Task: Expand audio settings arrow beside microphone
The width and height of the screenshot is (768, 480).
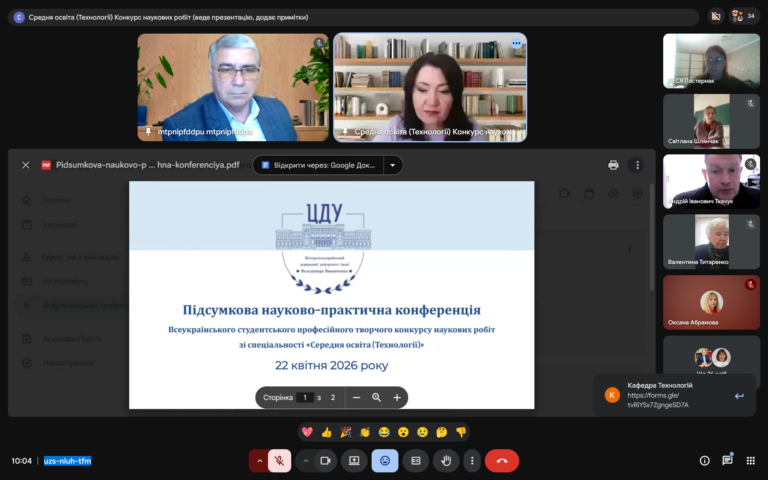Action: 259,461
